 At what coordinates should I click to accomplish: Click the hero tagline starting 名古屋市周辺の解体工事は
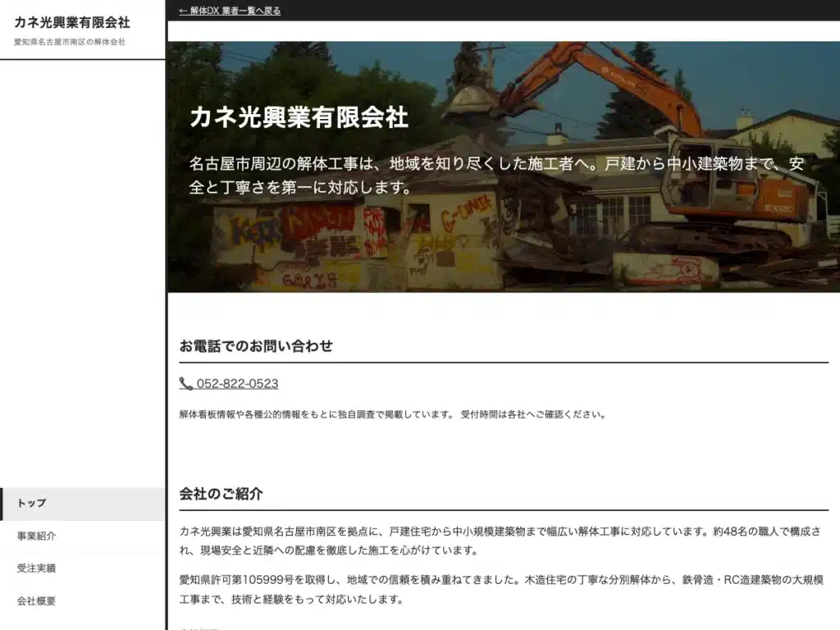click(496, 176)
